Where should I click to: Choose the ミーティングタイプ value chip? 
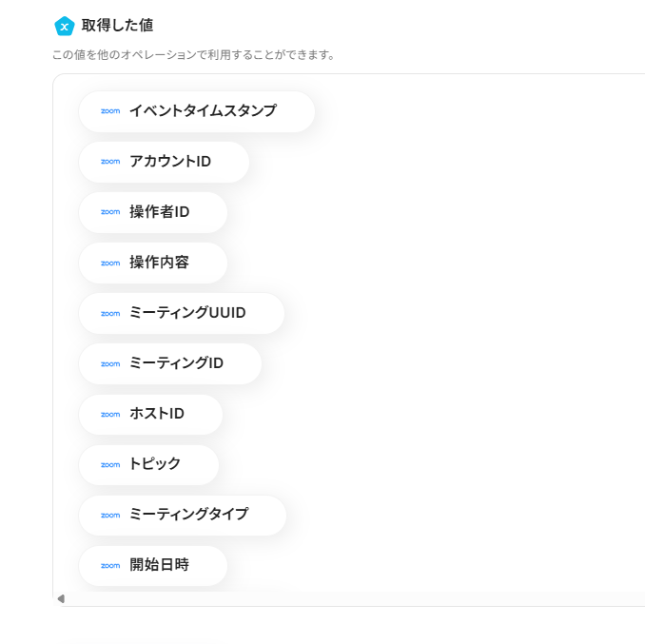click(183, 515)
